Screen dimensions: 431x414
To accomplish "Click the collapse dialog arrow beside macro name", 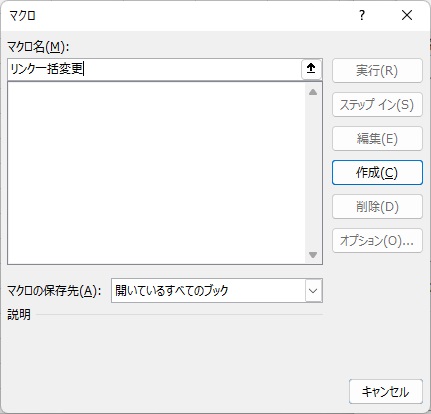I will point(311,69).
